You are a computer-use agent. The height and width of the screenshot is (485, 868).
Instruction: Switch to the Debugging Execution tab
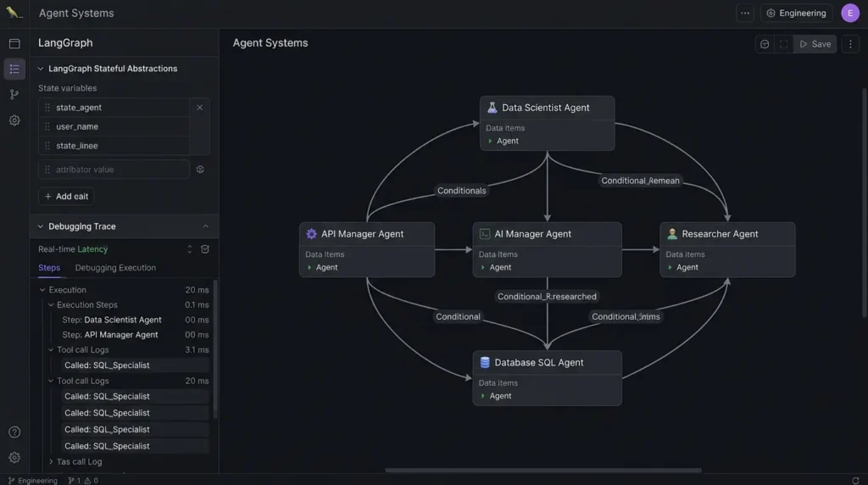[x=115, y=268]
